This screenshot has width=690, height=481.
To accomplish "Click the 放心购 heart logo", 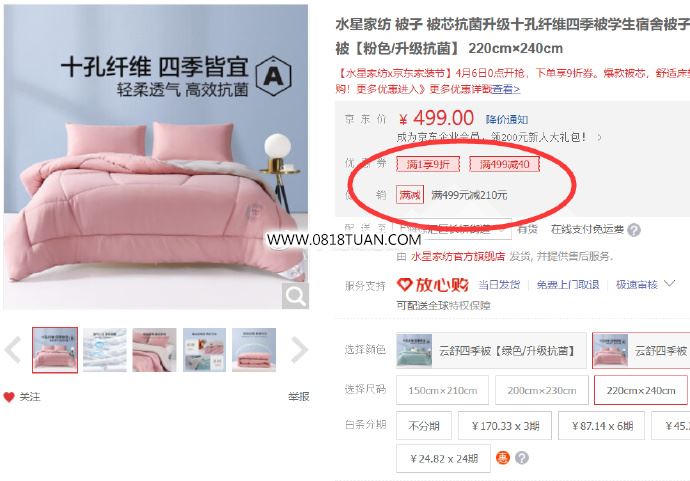I will pos(433,285).
